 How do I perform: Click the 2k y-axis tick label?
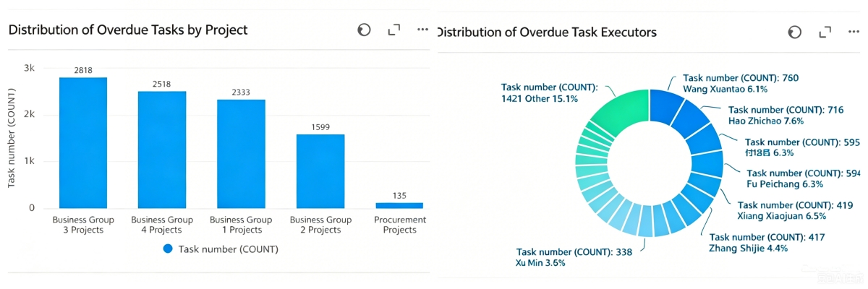[x=30, y=114]
